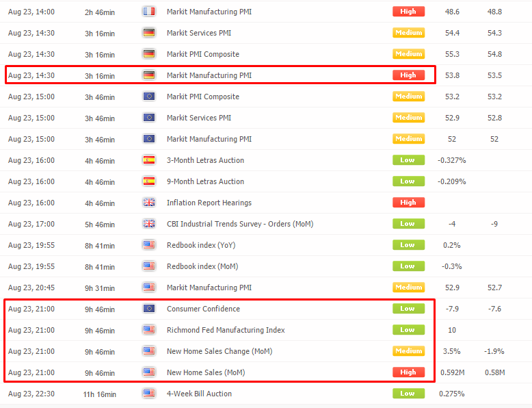Click the High badge for New Home Sales (MoM)
The width and height of the screenshot is (532, 408).
pos(408,372)
